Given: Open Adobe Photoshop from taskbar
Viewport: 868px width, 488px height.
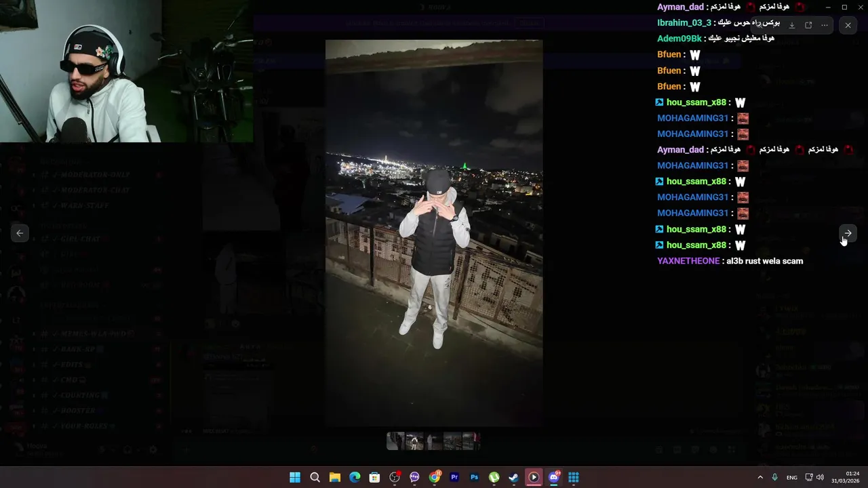Looking at the screenshot, I should pyautogui.click(x=475, y=477).
